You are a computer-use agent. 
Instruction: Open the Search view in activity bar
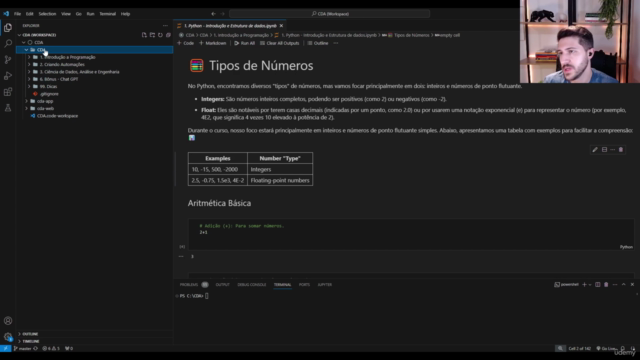8,43
